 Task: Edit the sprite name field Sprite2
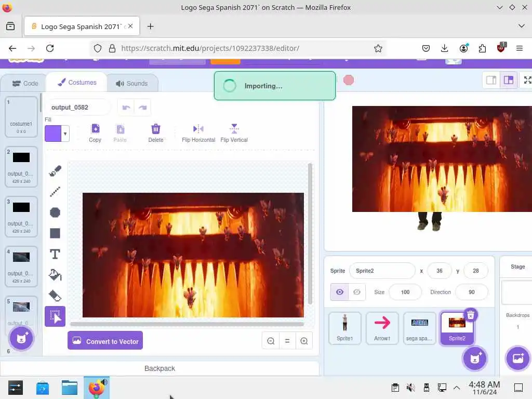click(382, 271)
